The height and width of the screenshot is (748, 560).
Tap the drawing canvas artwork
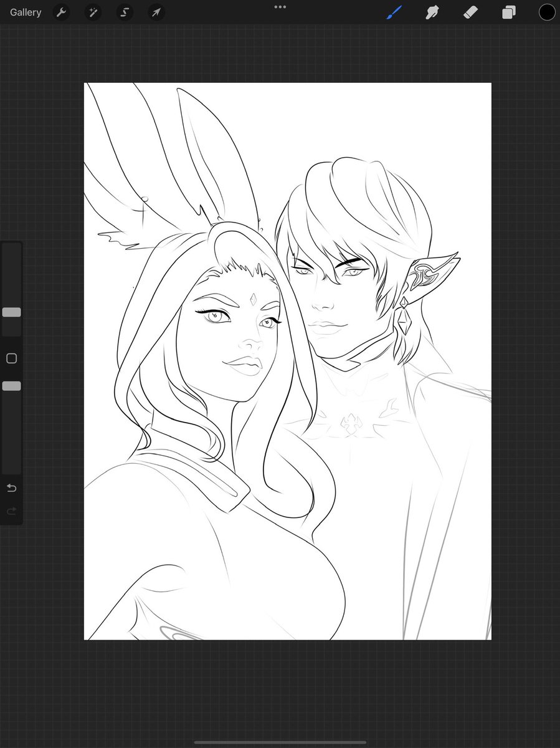pyautogui.click(x=288, y=361)
